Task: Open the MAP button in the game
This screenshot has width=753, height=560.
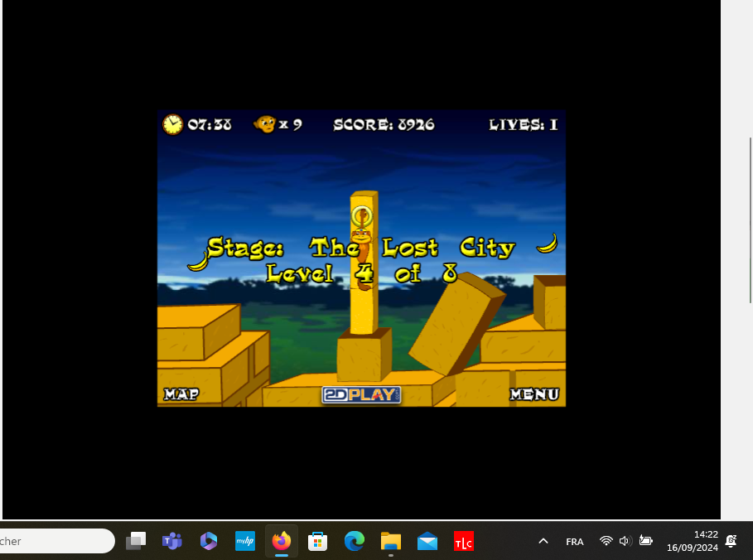Action: pos(181,393)
